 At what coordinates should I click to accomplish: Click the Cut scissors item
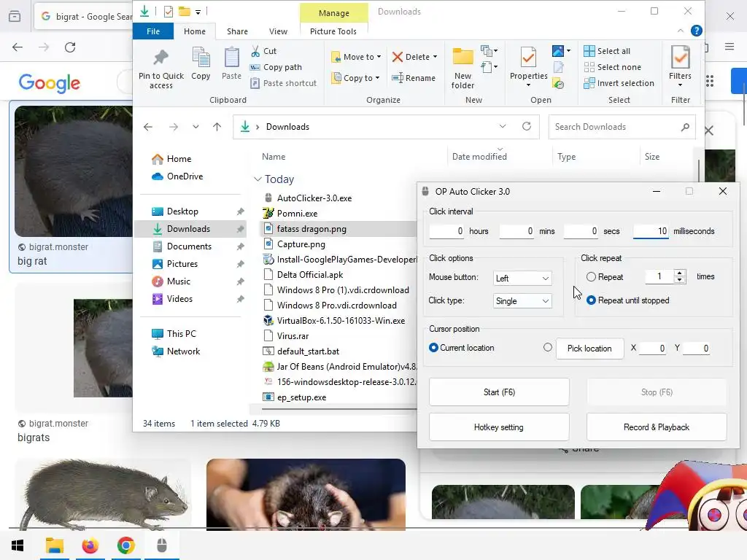[264, 51]
